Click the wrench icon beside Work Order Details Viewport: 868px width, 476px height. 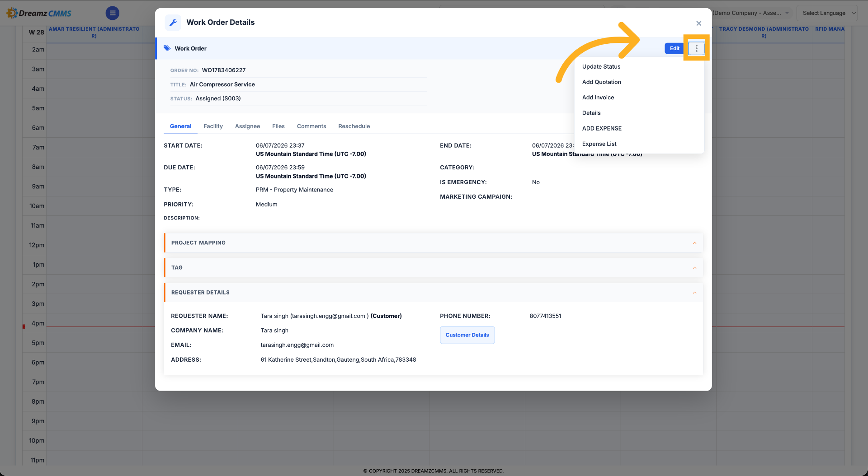click(173, 23)
